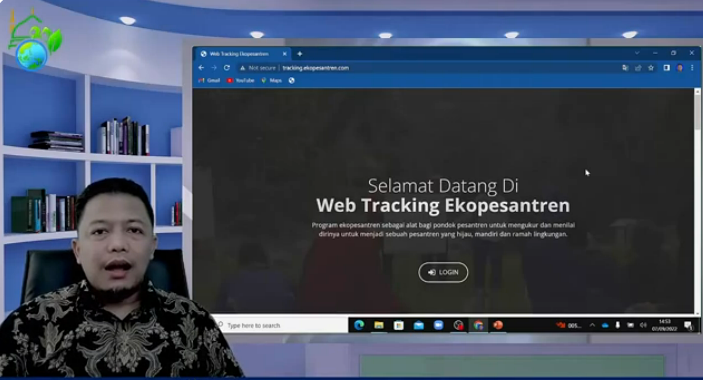Open the Chrome three-dot menu
This screenshot has height=380, width=703.
692,68
